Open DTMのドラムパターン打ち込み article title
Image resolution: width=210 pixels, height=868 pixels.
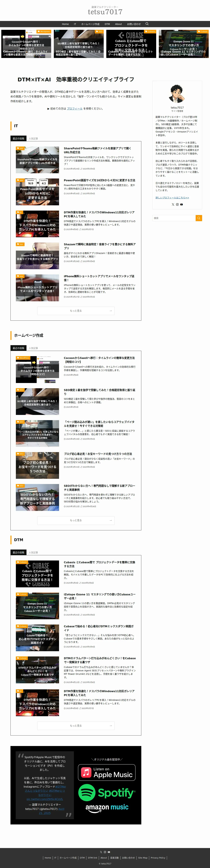point(100,660)
